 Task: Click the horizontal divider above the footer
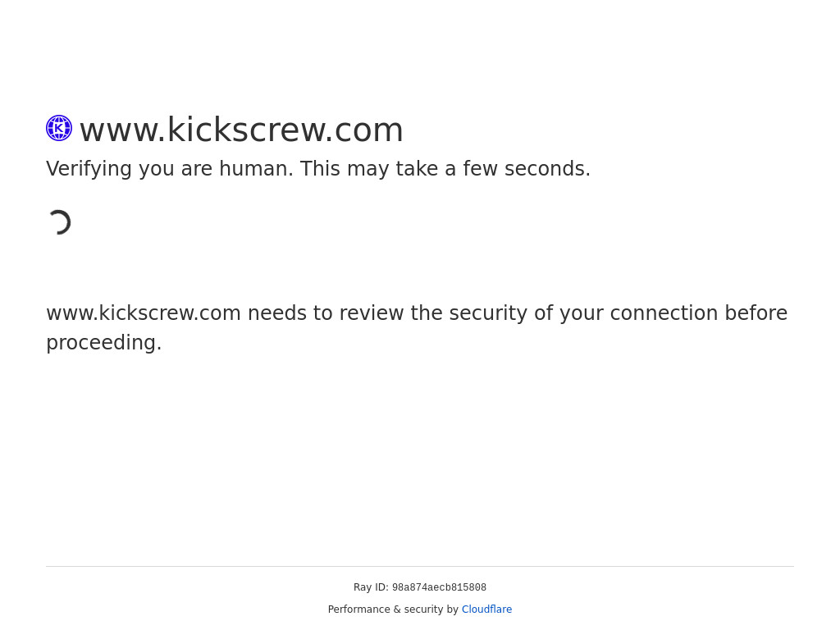click(x=420, y=566)
